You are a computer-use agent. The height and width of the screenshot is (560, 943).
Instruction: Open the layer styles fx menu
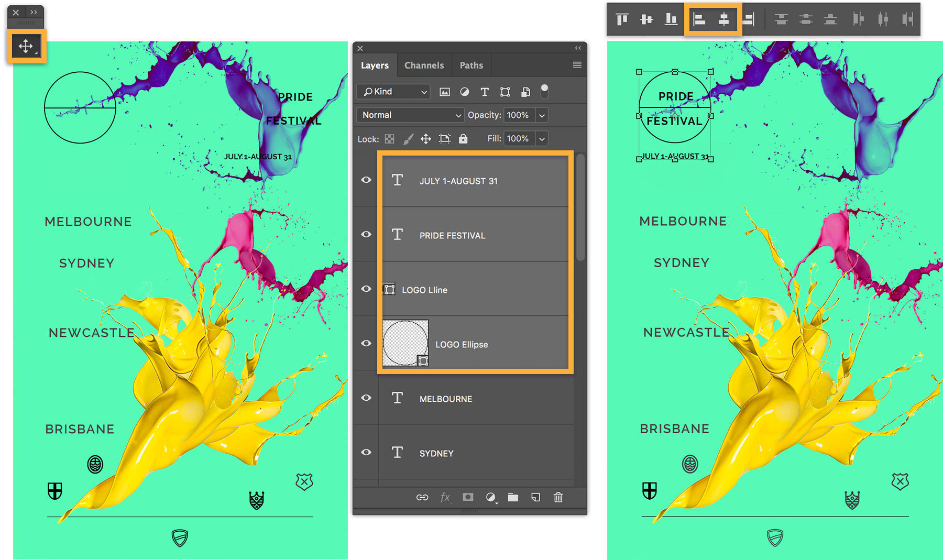445,497
